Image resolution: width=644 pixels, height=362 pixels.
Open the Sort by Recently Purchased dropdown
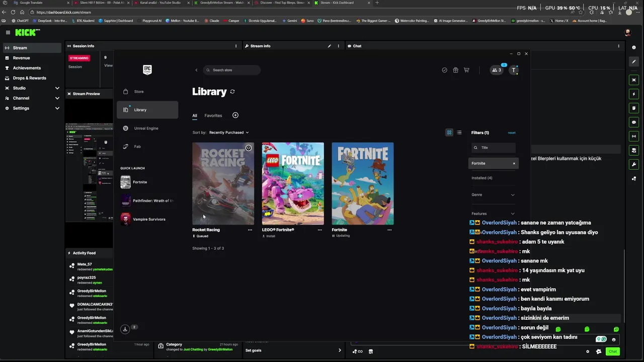tap(229, 132)
